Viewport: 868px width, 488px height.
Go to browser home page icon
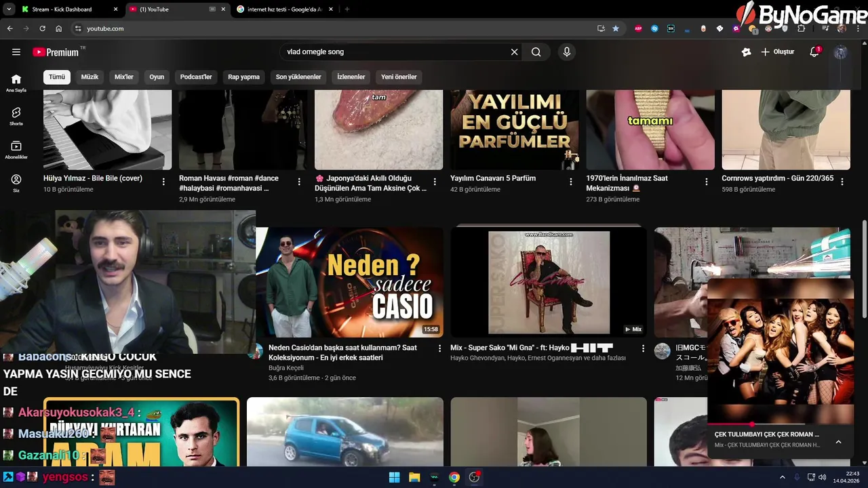point(58,28)
